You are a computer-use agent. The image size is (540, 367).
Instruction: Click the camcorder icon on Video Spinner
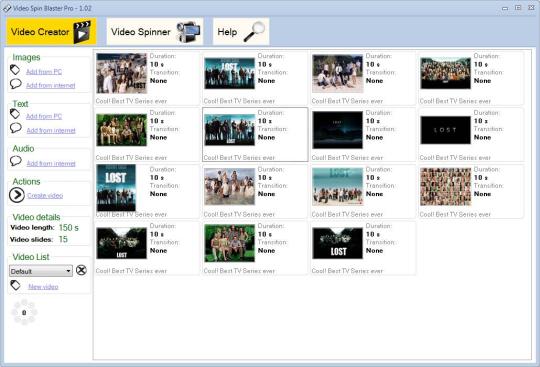pyautogui.click(x=188, y=32)
